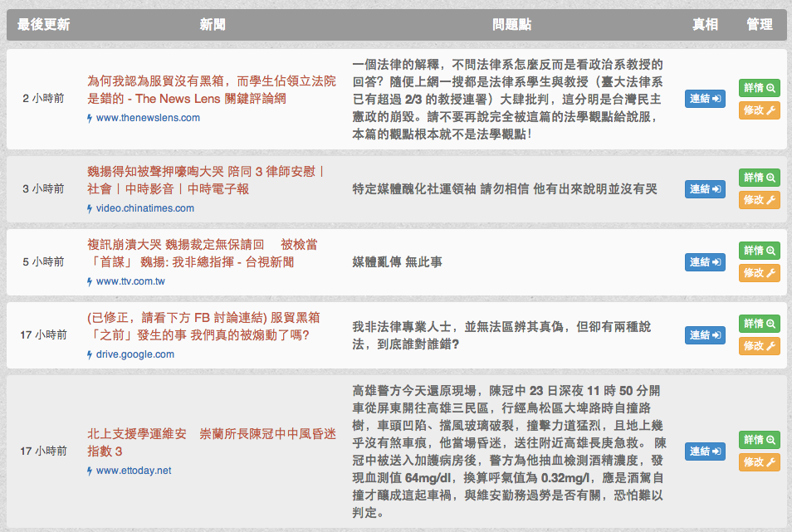Open 詳情 for 中時電子報 article row

(759, 178)
